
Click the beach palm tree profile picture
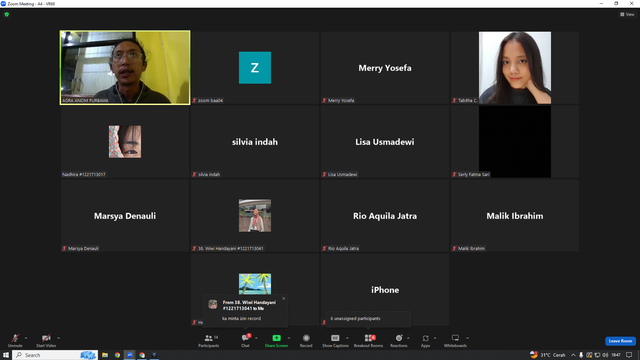255,284
